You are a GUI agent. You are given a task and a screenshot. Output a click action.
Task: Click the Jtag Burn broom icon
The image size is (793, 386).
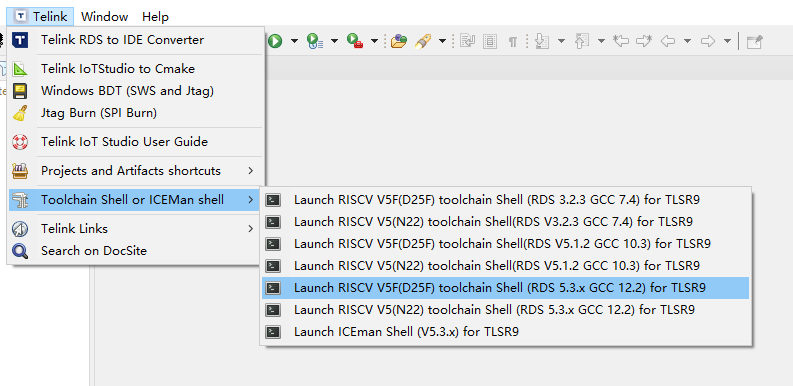click(x=20, y=113)
